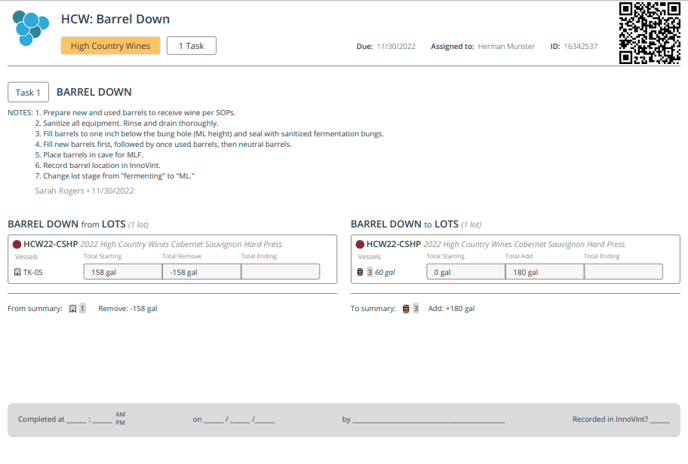The height and width of the screenshot is (464, 688).
Task: Click the ID value 16342537
Action: click(x=581, y=46)
